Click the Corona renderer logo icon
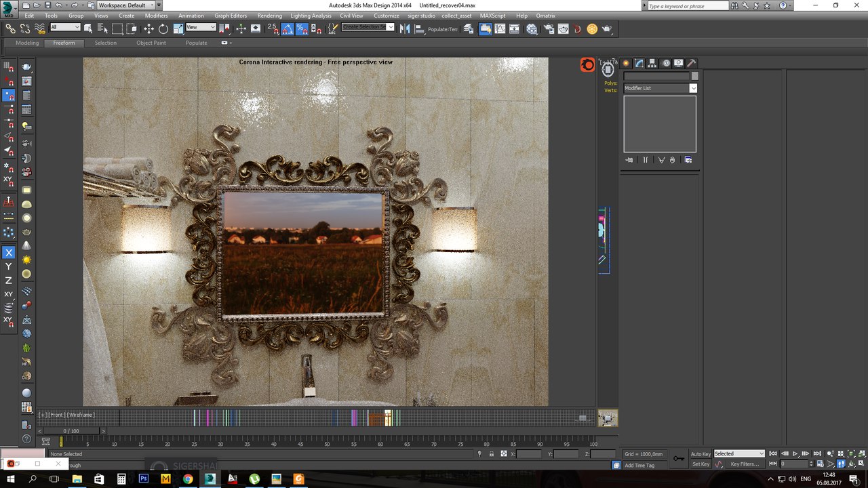Image resolution: width=868 pixels, height=488 pixels. [x=587, y=65]
